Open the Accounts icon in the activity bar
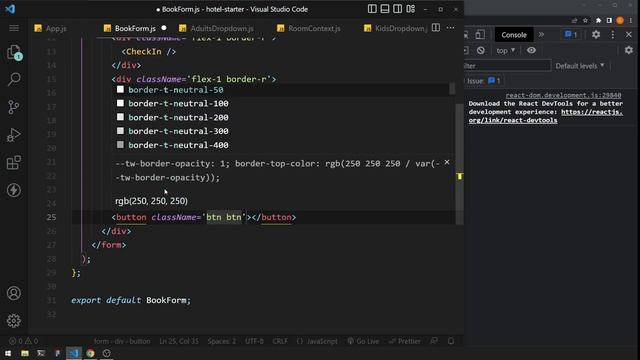Viewport: 640px width, 360px height. [14, 293]
